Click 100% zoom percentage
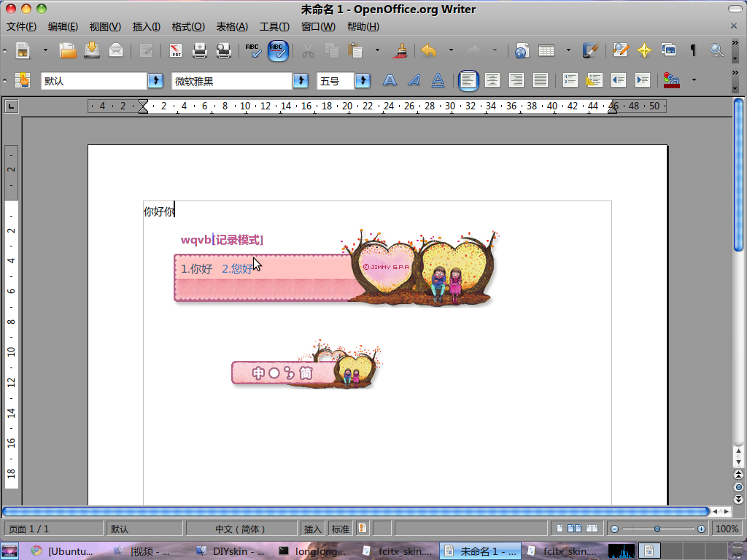This screenshot has height=560, width=747. [x=727, y=529]
